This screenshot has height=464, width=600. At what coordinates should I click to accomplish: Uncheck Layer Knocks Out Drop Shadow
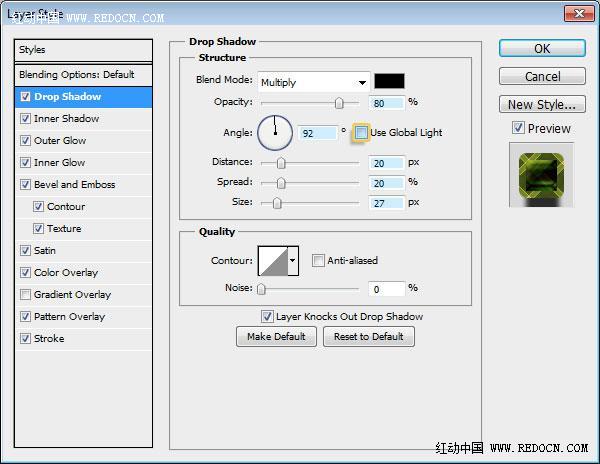click(x=267, y=317)
